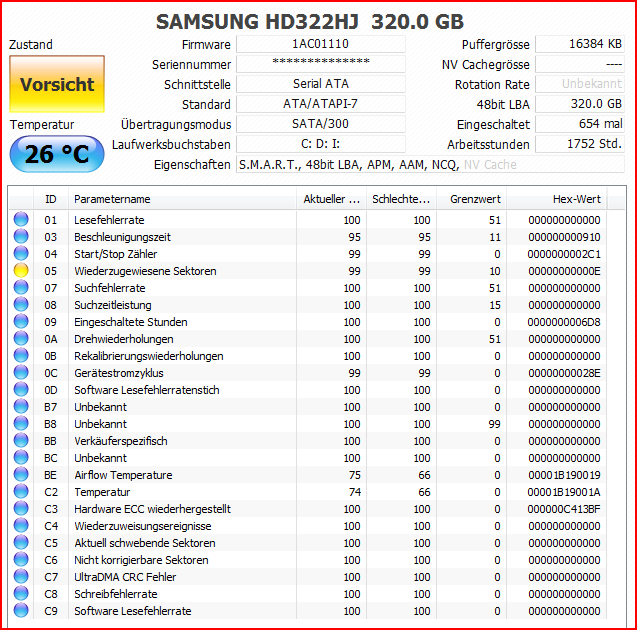637x630 pixels.
Task: Click hex value 0000000002C1
Action: (x=564, y=254)
